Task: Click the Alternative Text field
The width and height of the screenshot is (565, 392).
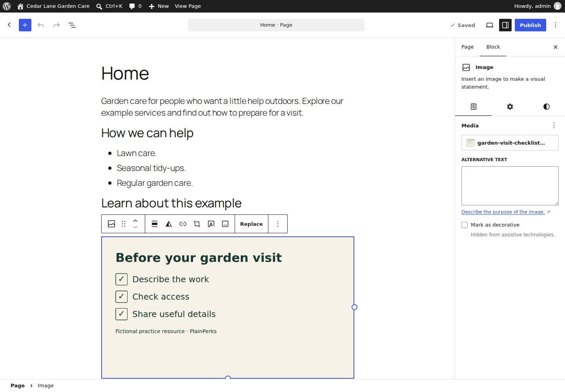Action: (x=510, y=186)
